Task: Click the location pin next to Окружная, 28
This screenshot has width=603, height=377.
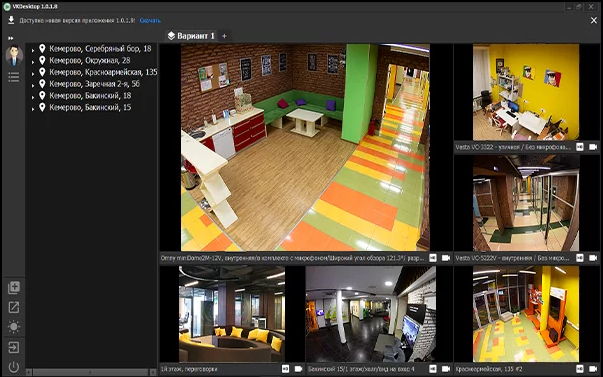Action: (42, 60)
